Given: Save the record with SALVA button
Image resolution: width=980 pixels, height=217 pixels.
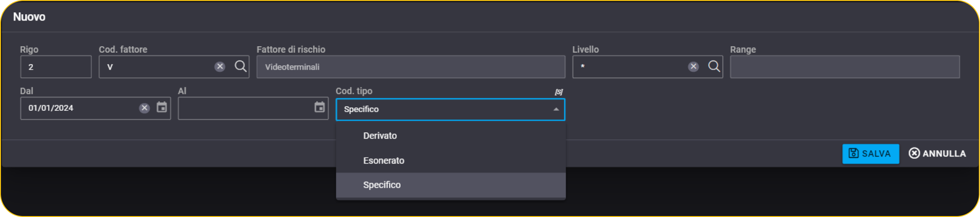Looking at the screenshot, I should click(870, 154).
